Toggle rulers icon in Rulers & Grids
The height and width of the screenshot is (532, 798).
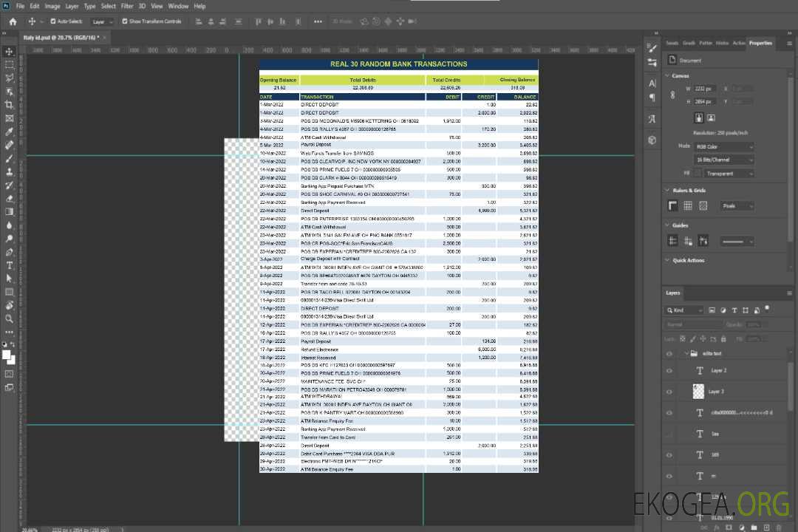tap(673, 205)
